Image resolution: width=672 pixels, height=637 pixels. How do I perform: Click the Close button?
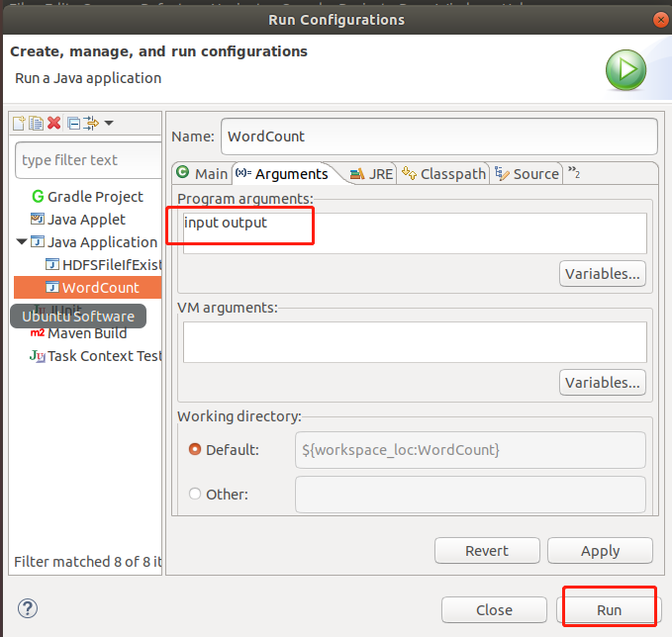coord(494,610)
